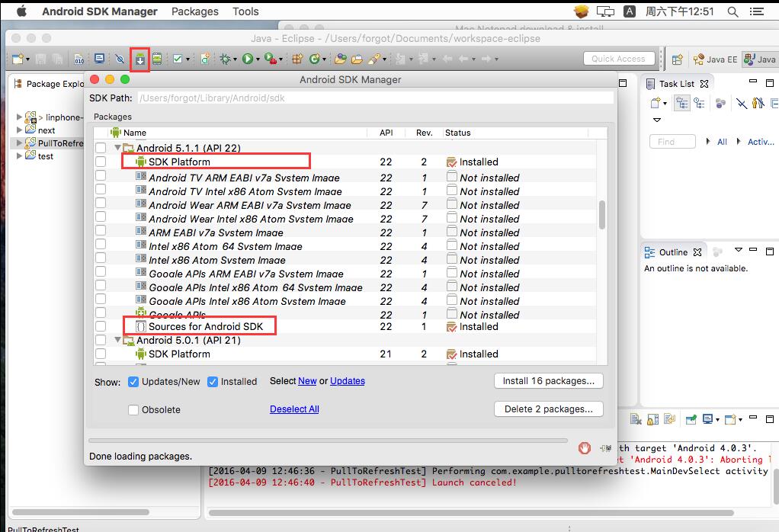
Task: Check the SDK Platform API 22 checkbox
Action: [101, 162]
